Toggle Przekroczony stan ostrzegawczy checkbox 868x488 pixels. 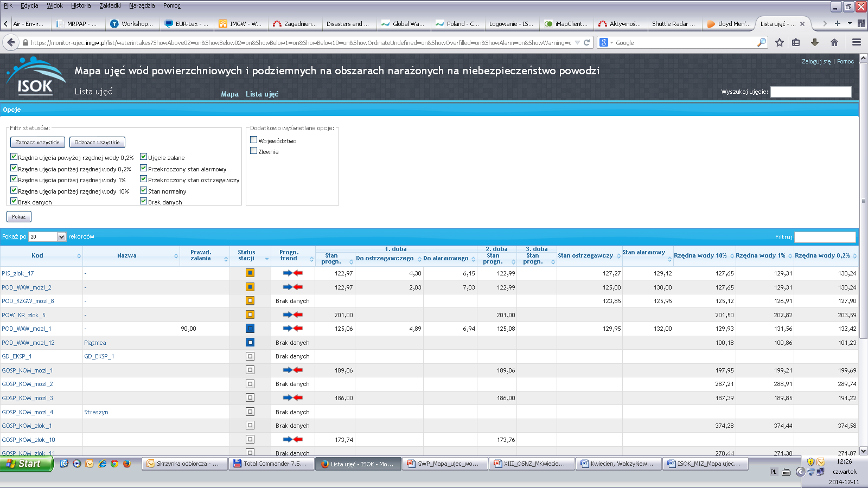pyautogui.click(x=144, y=178)
